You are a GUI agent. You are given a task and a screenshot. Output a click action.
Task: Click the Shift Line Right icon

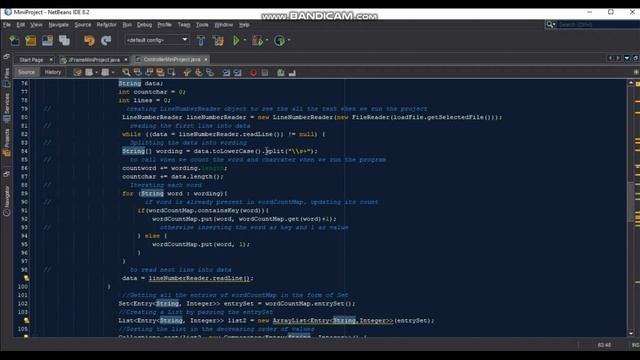(238, 73)
